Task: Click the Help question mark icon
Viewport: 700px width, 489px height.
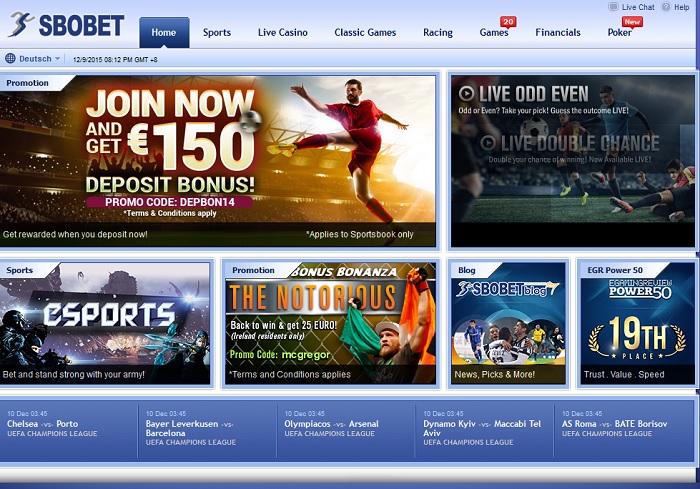Action: (666, 7)
